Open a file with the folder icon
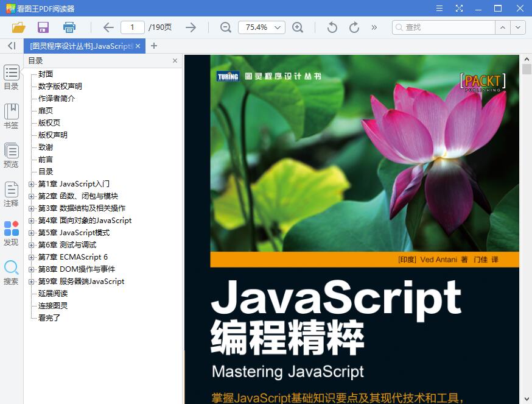 (19, 27)
